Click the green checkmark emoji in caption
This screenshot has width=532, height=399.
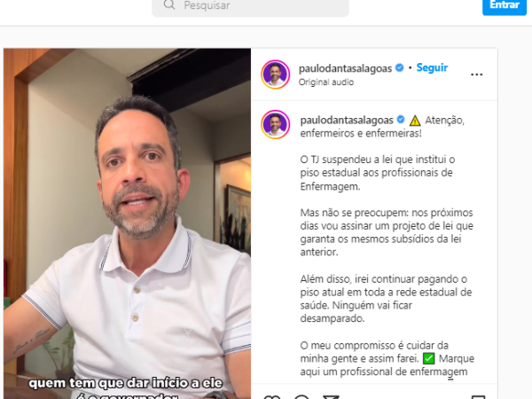tap(428, 358)
